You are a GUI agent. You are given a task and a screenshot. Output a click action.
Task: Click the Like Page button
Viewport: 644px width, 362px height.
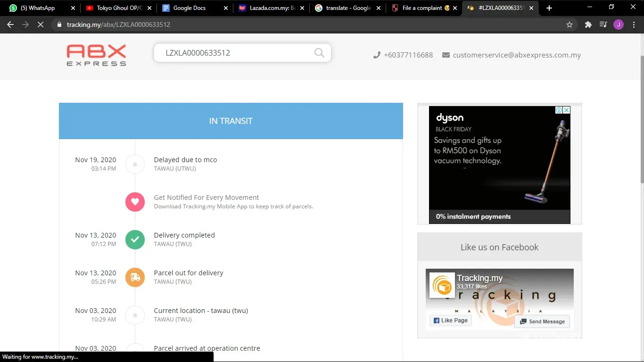click(450, 321)
